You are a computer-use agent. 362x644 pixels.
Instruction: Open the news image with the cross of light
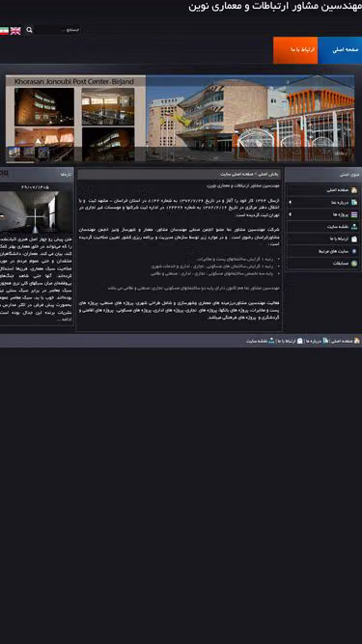pos(36,211)
